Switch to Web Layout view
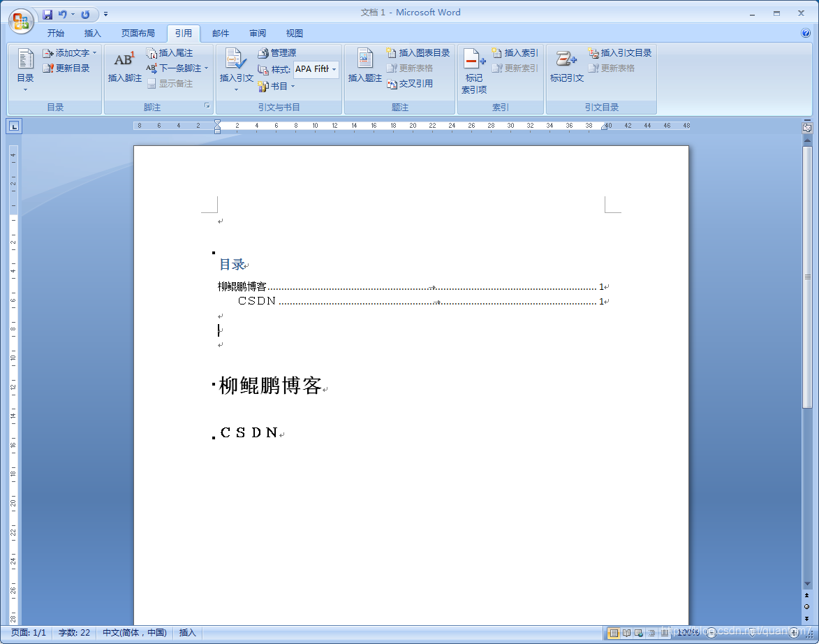The height and width of the screenshot is (644, 819). pyautogui.click(x=639, y=633)
